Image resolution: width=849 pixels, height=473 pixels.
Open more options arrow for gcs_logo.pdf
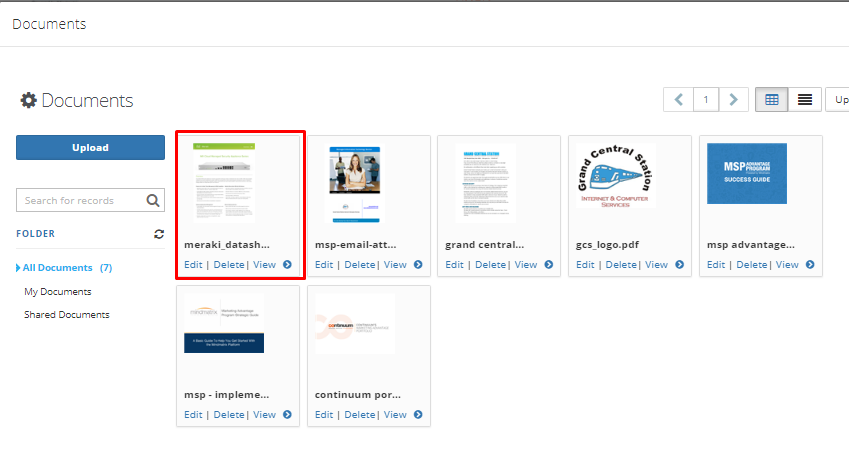tap(680, 265)
